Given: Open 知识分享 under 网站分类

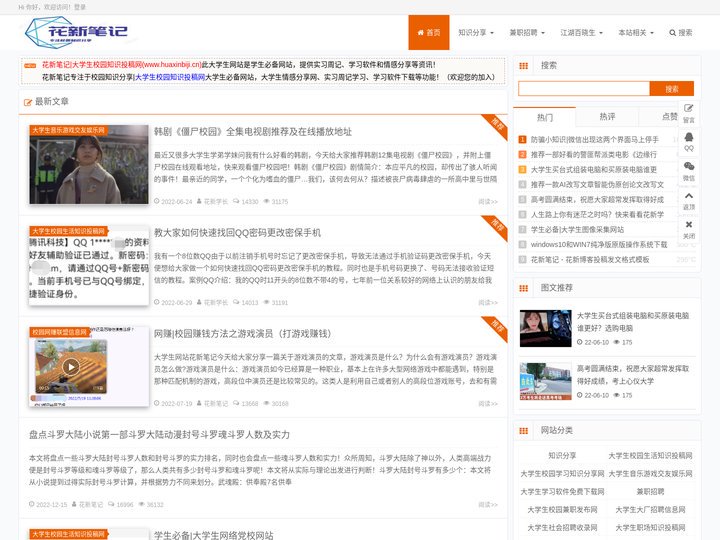Looking at the screenshot, I should [x=562, y=456].
